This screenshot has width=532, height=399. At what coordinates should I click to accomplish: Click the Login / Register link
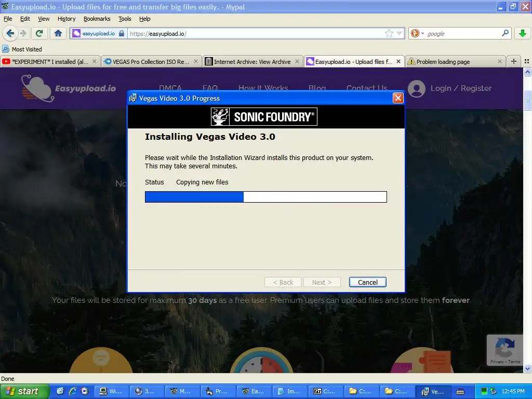461,88
